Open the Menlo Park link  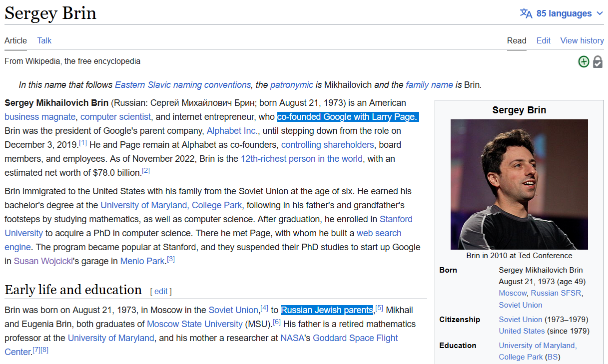tap(142, 261)
